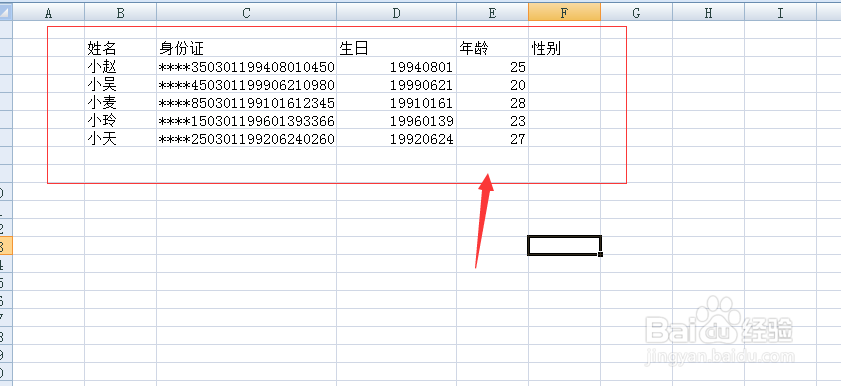Click the active selected cell in column F
The height and width of the screenshot is (386, 841).
(x=564, y=245)
